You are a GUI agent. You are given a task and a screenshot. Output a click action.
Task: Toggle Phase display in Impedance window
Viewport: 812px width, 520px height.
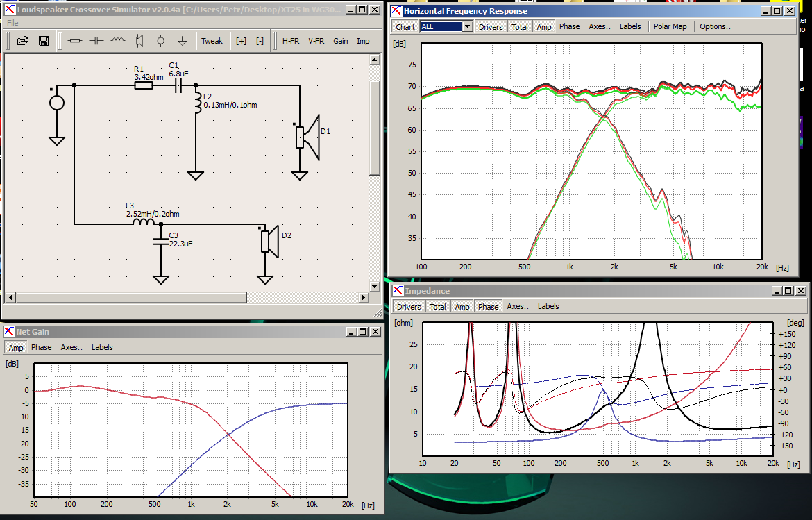(488, 307)
